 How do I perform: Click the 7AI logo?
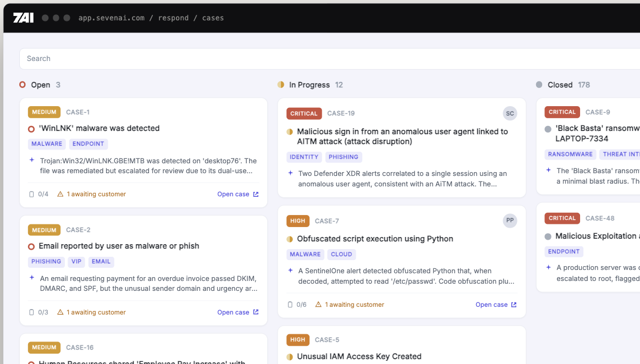pos(23,18)
